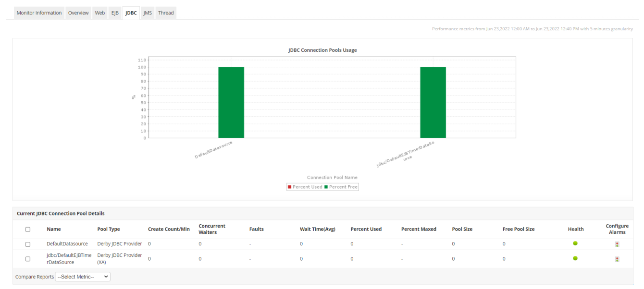Click the health status icon for jdbc/DefaultEJBTimerDataSource
Image resolution: width=644 pixels, height=289 pixels.
click(x=575, y=258)
